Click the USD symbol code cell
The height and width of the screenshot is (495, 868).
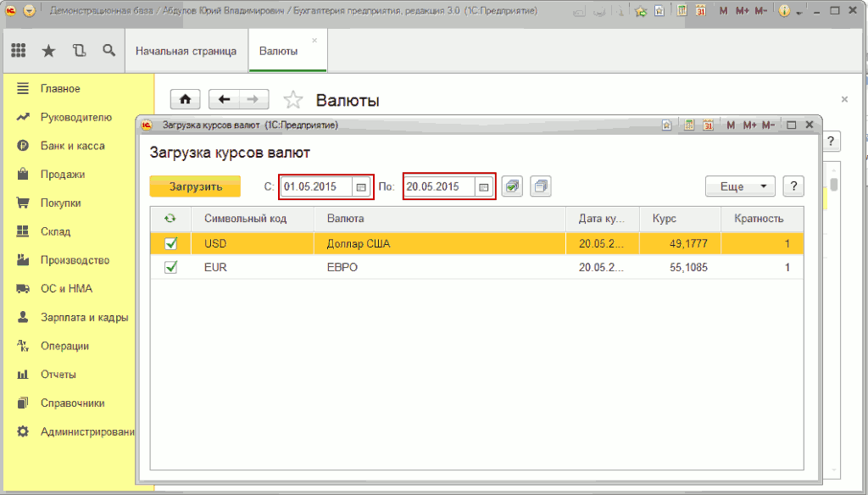tap(253, 243)
